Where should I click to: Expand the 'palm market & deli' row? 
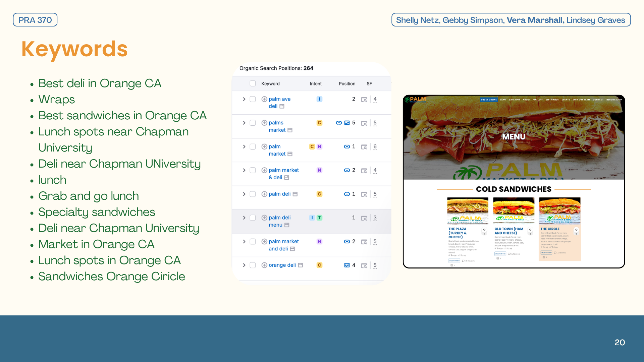pos(244,170)
